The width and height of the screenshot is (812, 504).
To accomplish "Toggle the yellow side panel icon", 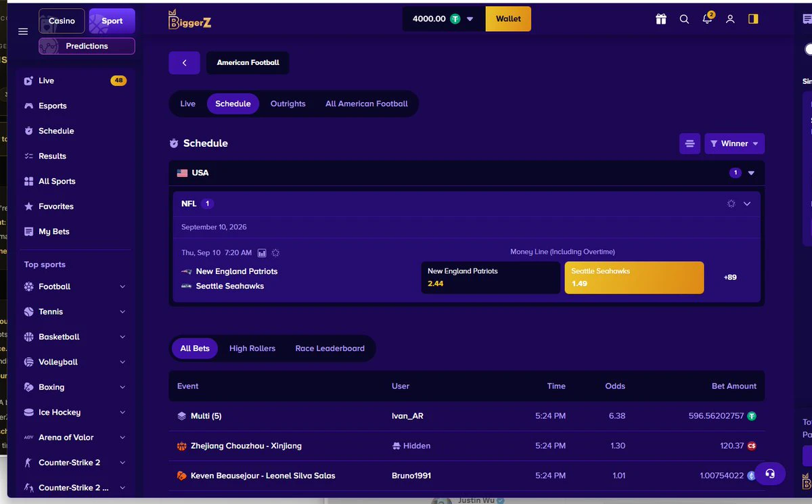I will pos(753,19).
